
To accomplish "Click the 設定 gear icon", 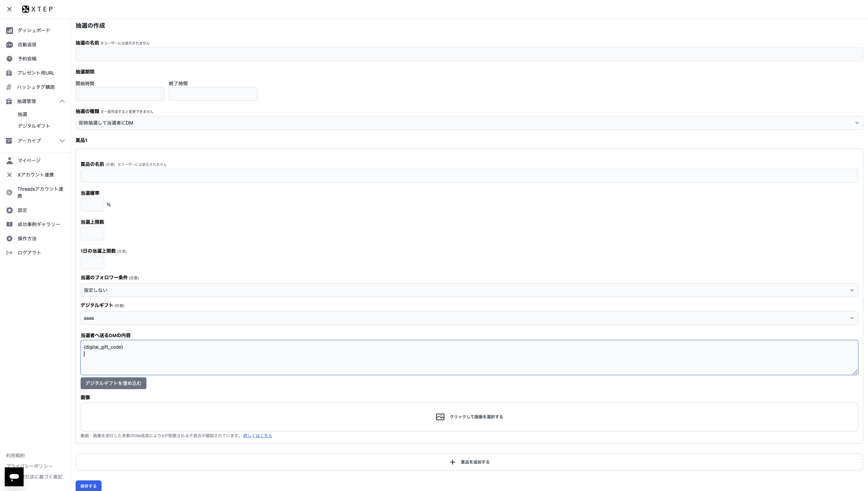I will click(9, 210).
